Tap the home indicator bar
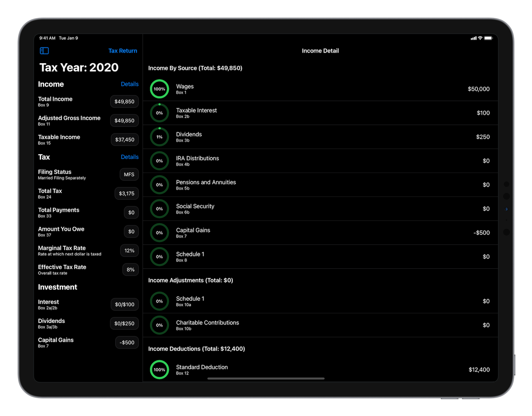The width and height of the screenshot is (532, 416). [266, 378]
